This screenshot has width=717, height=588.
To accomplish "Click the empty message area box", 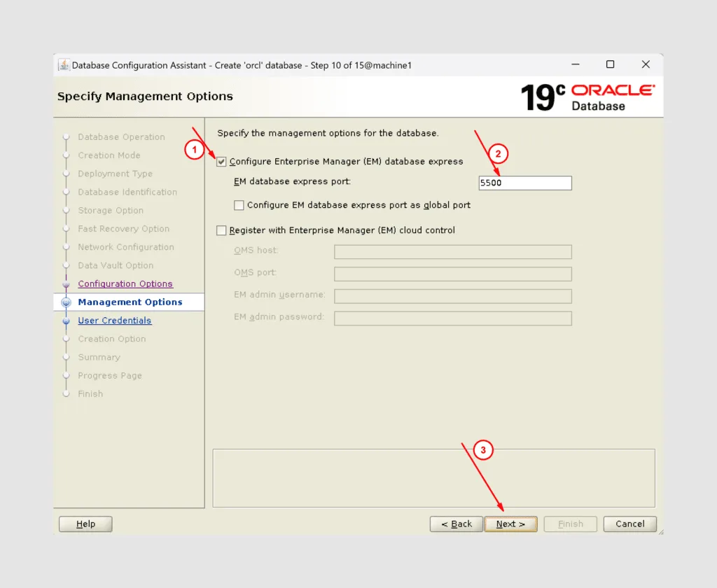I will 434,478.
